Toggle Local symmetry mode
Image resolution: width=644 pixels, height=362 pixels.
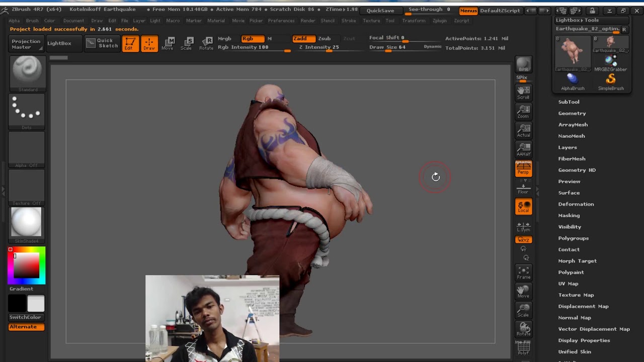tap(523, 206)
